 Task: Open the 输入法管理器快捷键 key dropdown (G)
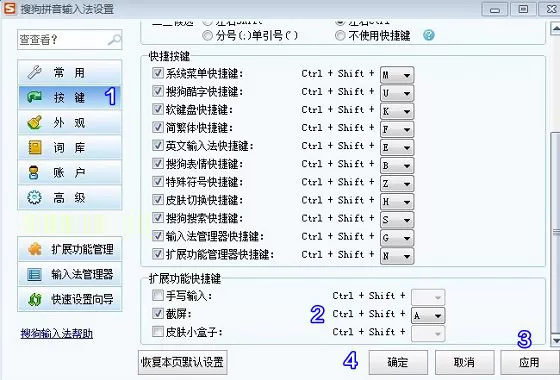coord(397,238)
